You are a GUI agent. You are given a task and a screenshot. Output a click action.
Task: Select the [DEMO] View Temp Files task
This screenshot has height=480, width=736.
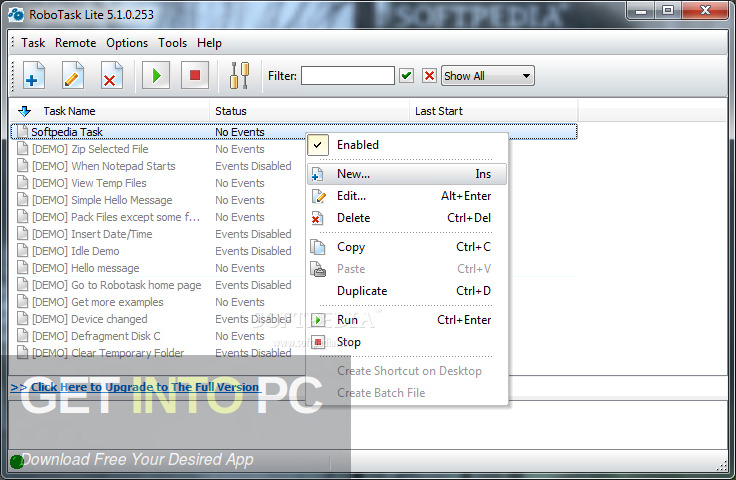(x=89, y=183)
